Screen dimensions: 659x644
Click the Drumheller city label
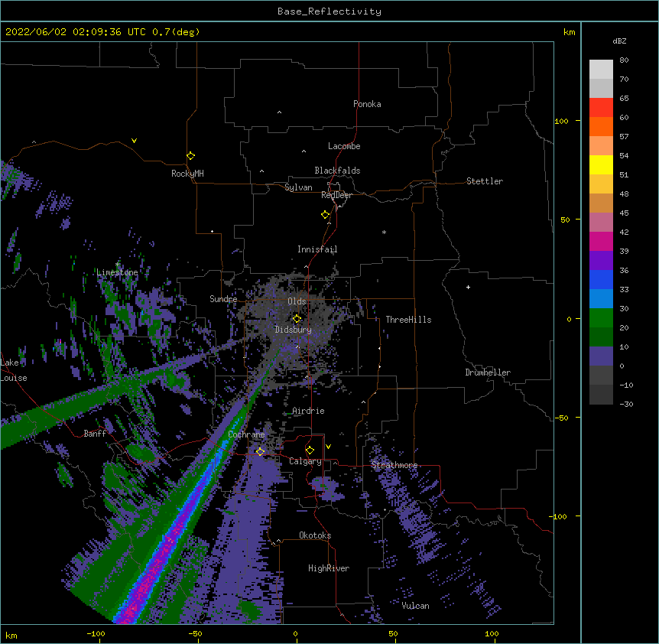[488, 372]
